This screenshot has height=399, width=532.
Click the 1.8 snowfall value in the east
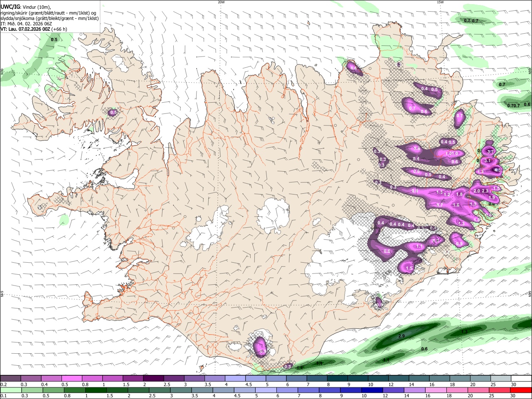459,194
